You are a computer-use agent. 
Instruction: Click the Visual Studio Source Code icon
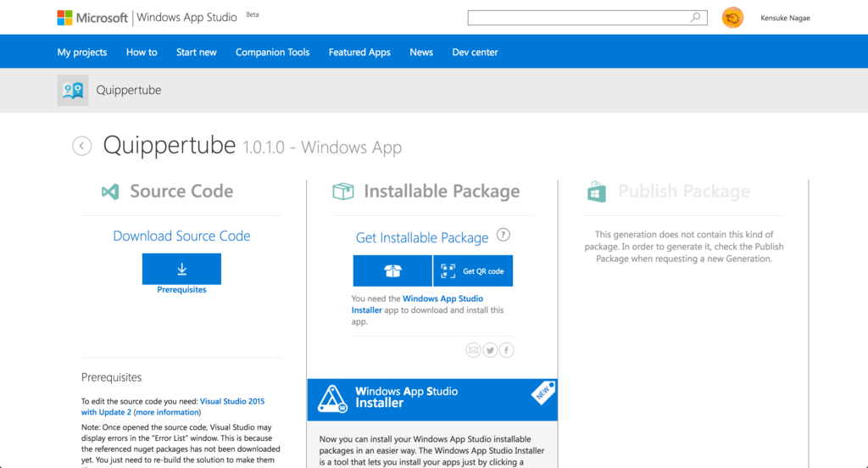pyautogui.click(x=110, y=192)
